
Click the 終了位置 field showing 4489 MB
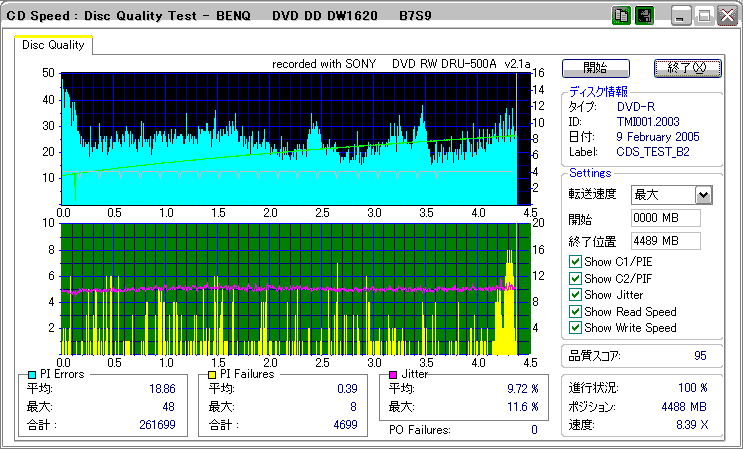click(665, 241)
